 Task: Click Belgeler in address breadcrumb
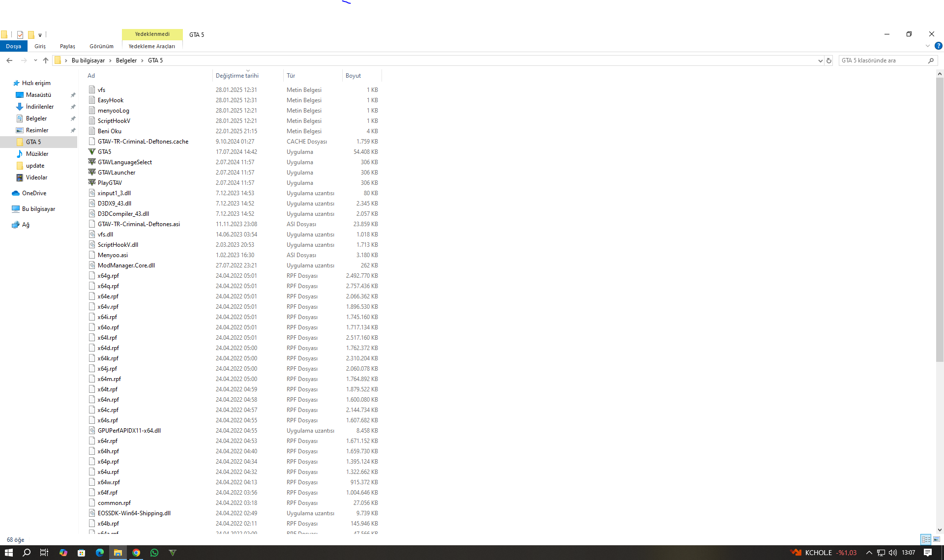coord(126,60)
